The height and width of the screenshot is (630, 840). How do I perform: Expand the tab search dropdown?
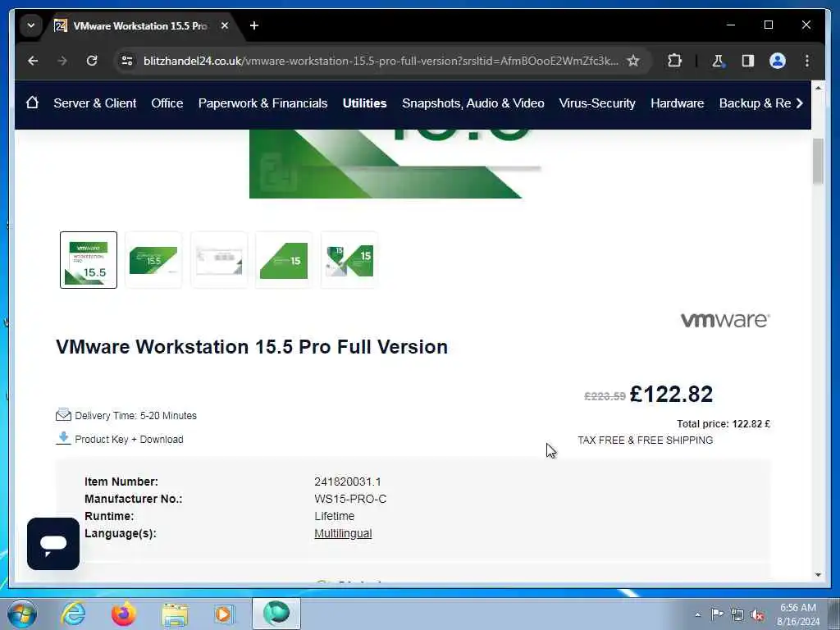click(31, 25)
